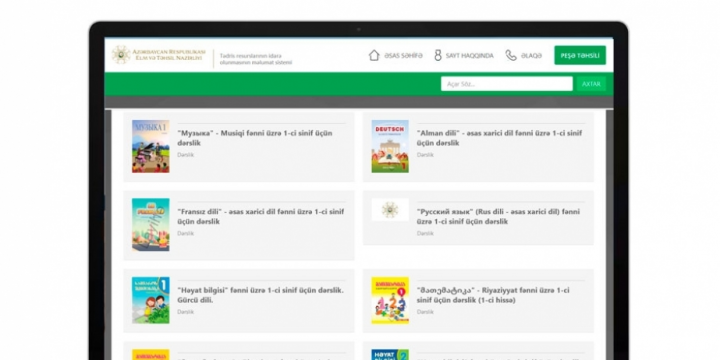
Task: Click the ministry logo emblem in header
Action: (121, 55)
